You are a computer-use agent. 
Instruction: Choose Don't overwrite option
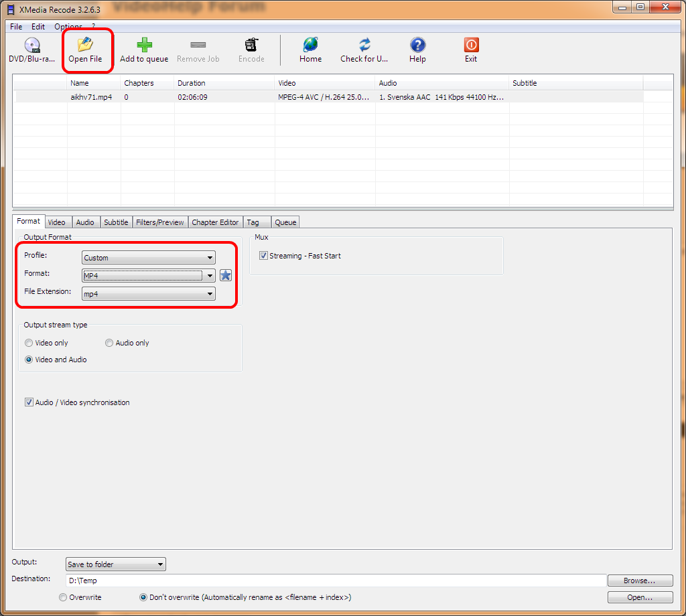[x=143, y=597]
